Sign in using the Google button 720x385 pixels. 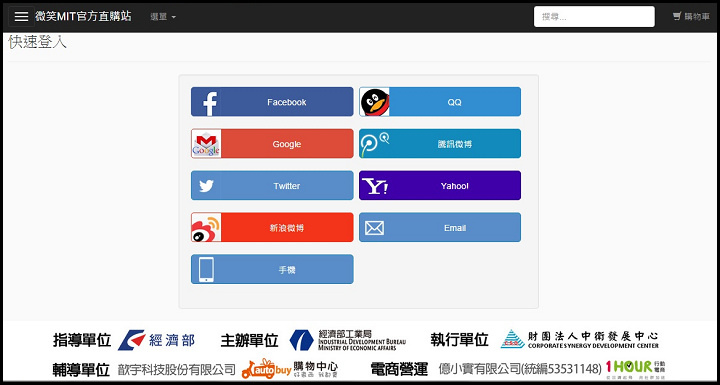tap(272, 144)
